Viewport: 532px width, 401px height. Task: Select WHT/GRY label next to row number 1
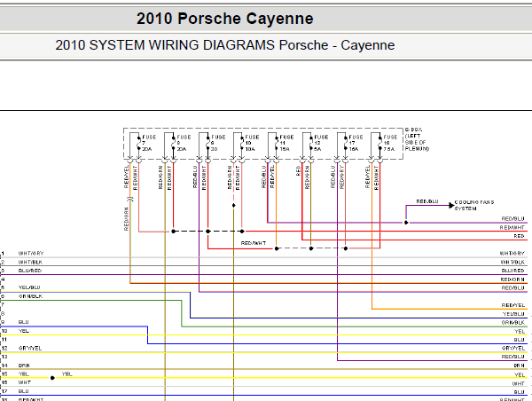click(x=31, y=254)
